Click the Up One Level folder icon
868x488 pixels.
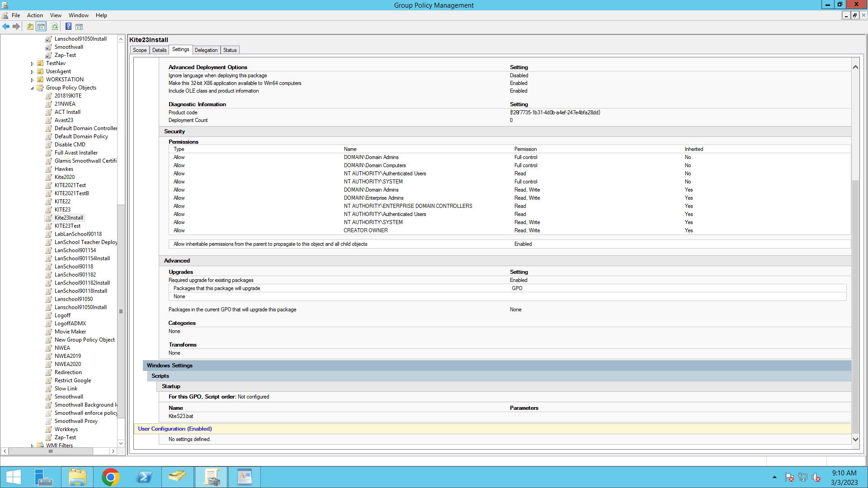point(30,27)
